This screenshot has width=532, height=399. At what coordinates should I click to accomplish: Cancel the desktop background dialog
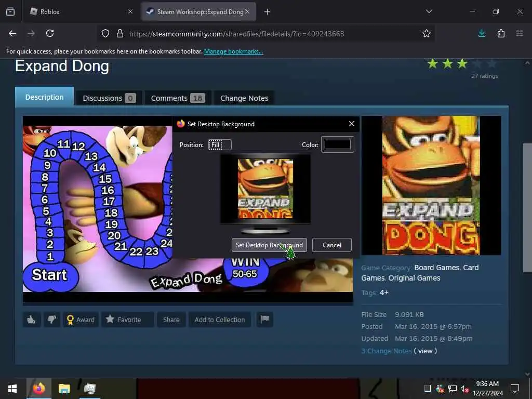pos(332,245)
